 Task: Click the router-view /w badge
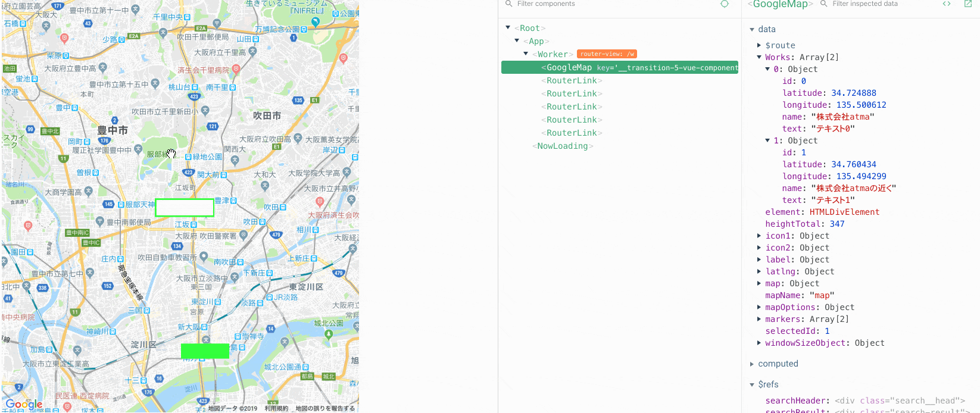(607, 54)
